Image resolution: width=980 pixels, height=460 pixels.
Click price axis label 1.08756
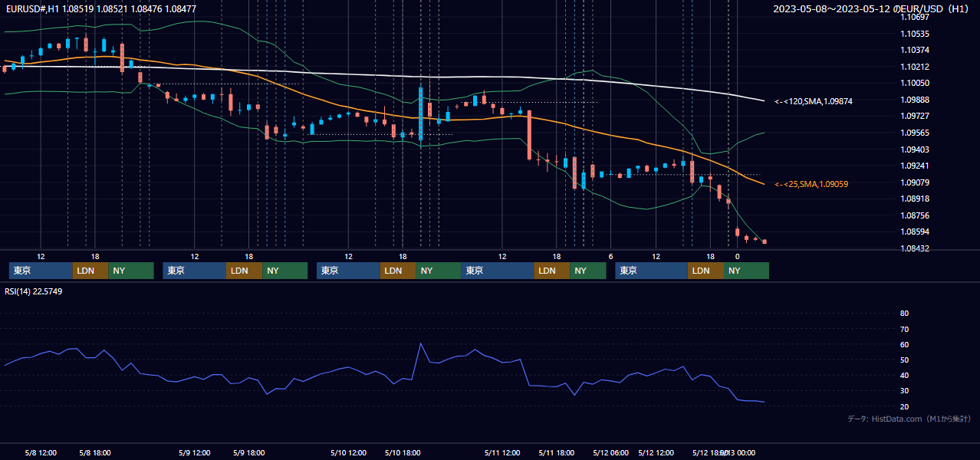coord(915,215)
